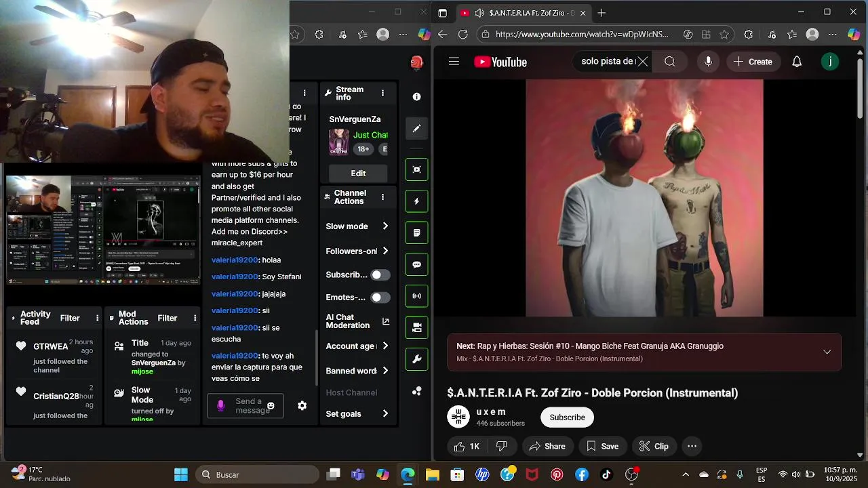Click the taskbar Buscar search box
Viewport: 868px width, 488px height.
[257, 474]
